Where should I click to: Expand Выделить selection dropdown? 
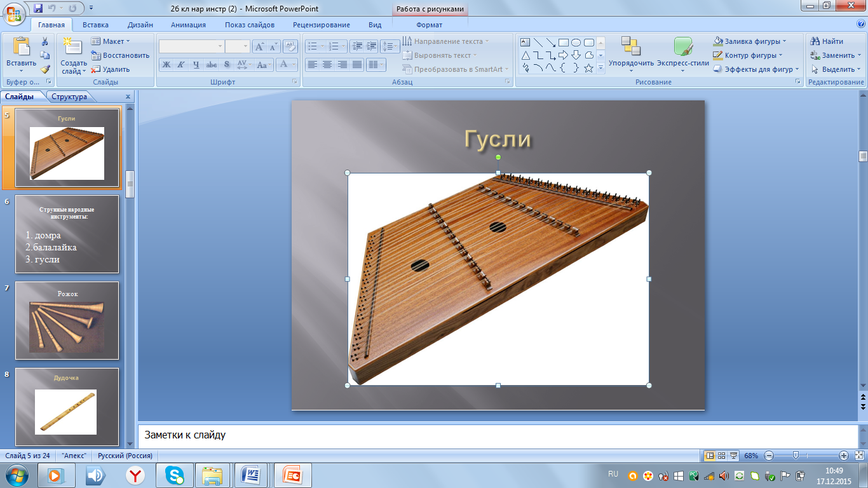tap(836, 69)
